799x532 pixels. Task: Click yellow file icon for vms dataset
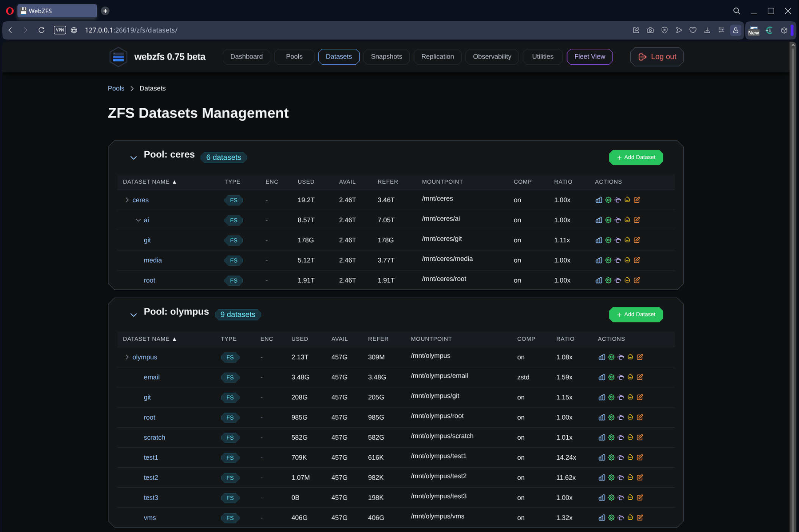[x=630, y=517]
